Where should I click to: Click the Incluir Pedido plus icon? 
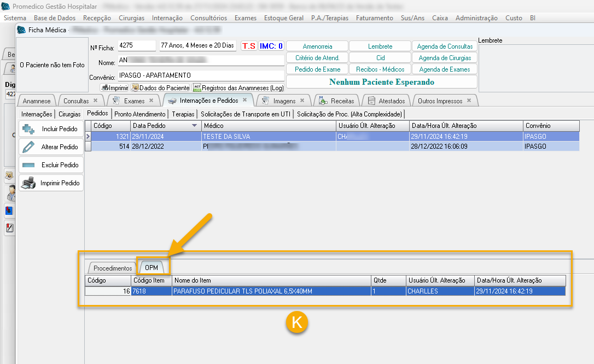point(27,130)
